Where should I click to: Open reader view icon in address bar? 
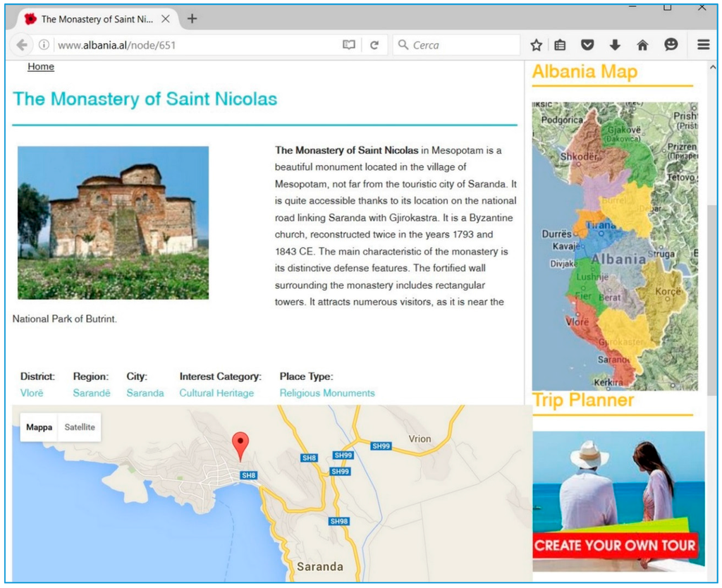[348, 45]
